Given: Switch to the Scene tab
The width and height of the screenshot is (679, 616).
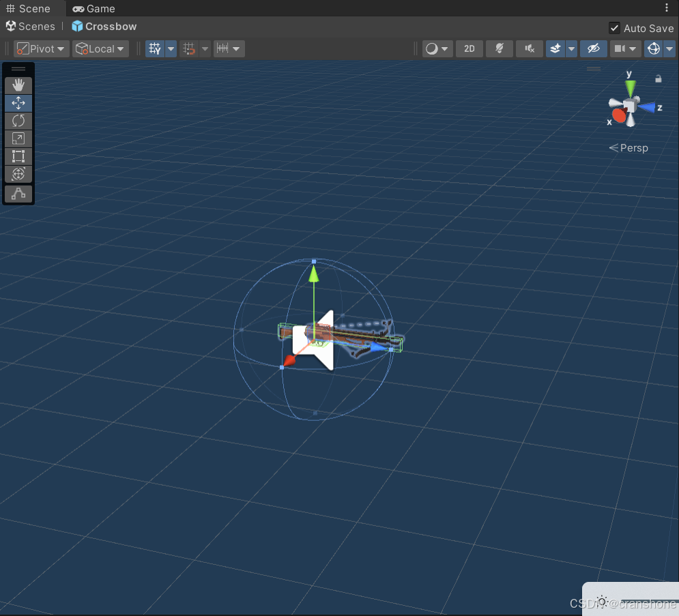Looking at the screenshot, I should point(29,9).
